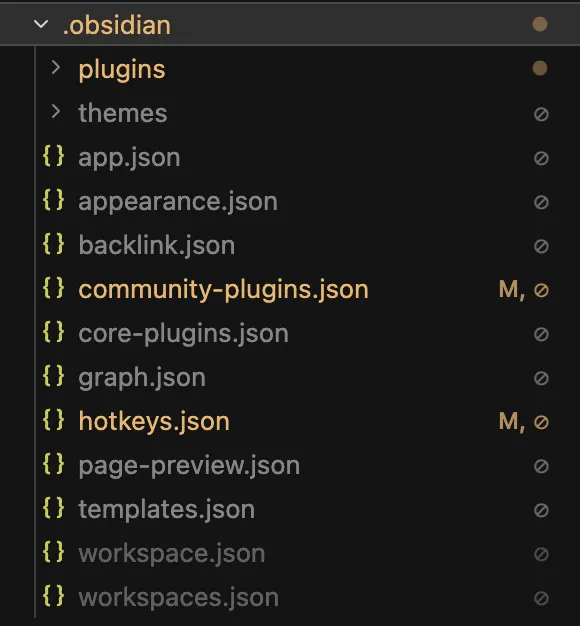Viewport: 580px width, 626px height.
Task: Expand the plugins folder chevron
Action: [56, 68]
